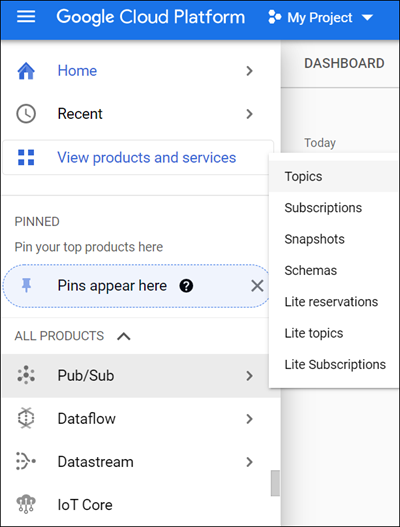The width and height of the screenshot is (400, 527).
Task: Click the Pub/Sub product icon
Action: pyautogui.click(x=26, y=375)
